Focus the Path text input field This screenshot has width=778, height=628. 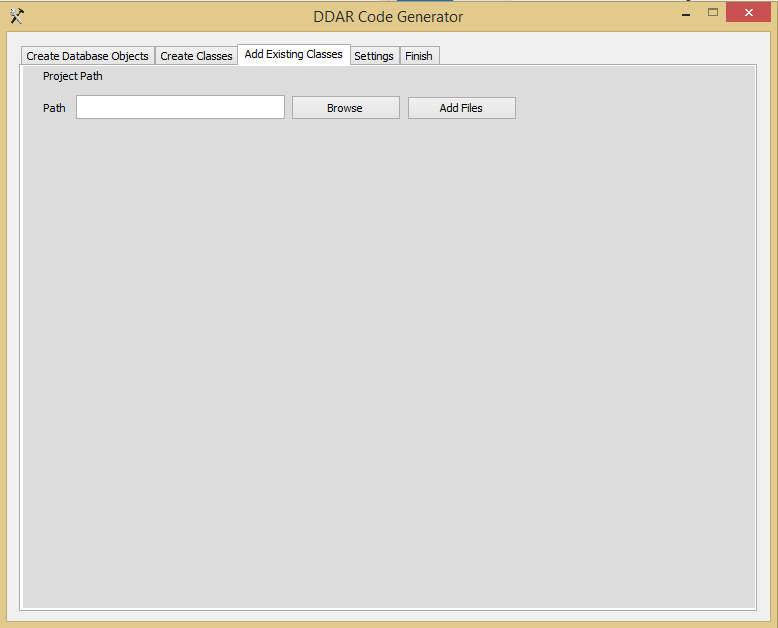click(180, 108)
